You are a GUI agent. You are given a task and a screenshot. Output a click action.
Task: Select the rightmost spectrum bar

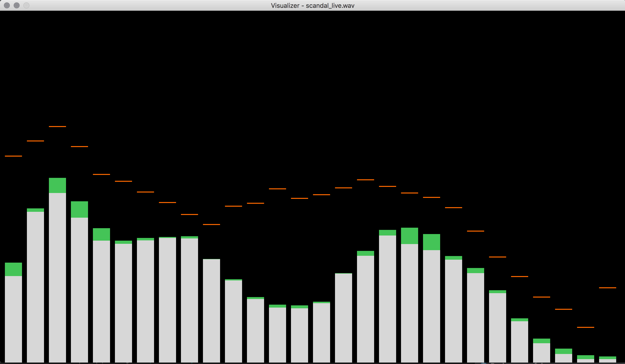pos(607,361)
